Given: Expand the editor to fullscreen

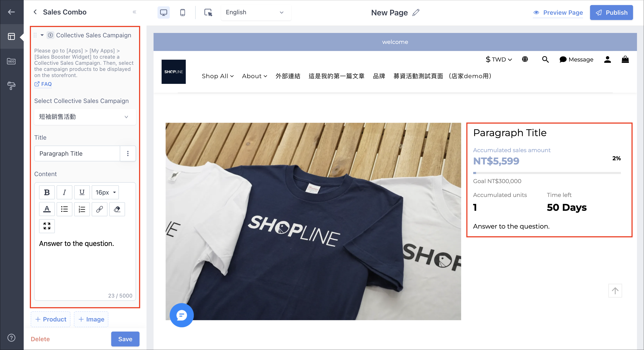Looking at the screenshot, I should point(47,226).
